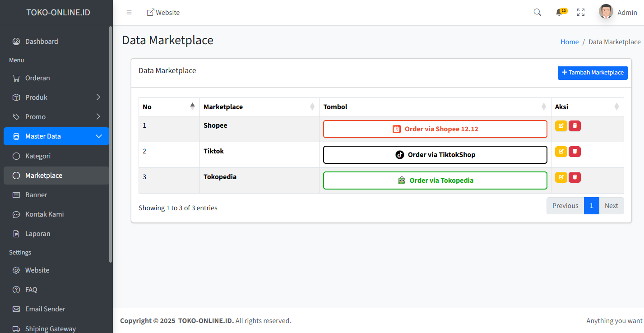Click Previous pagination button
This screenshot has height=333, width=644.
click(565, 206)
